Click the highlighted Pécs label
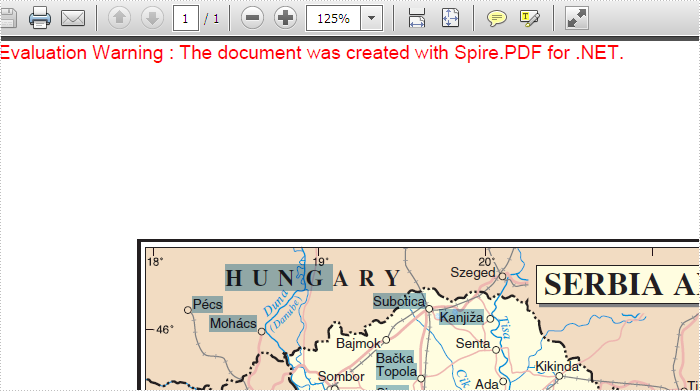This screenshot has width=700, height=391. click(207, 304)
